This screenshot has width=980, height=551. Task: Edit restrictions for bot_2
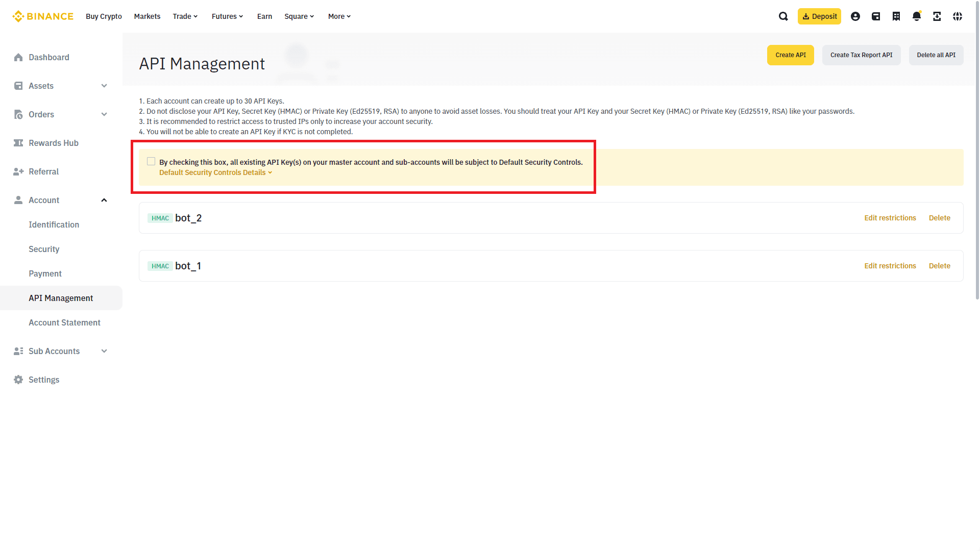(890, 218)
